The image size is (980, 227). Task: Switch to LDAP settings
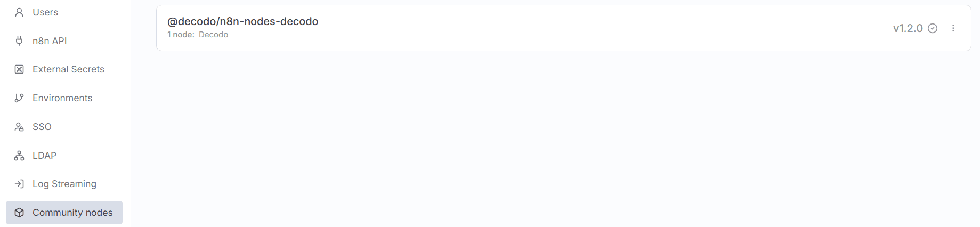(x=44, y=156)
